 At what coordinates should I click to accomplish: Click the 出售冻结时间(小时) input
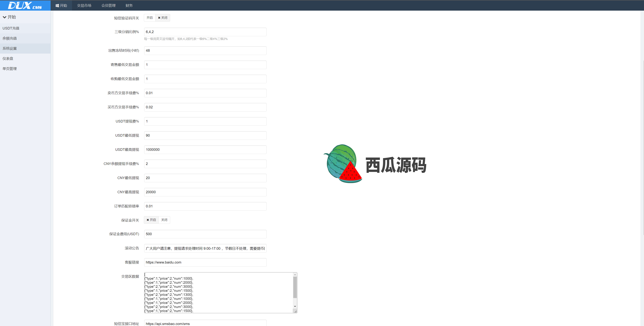tap(205, 51)
